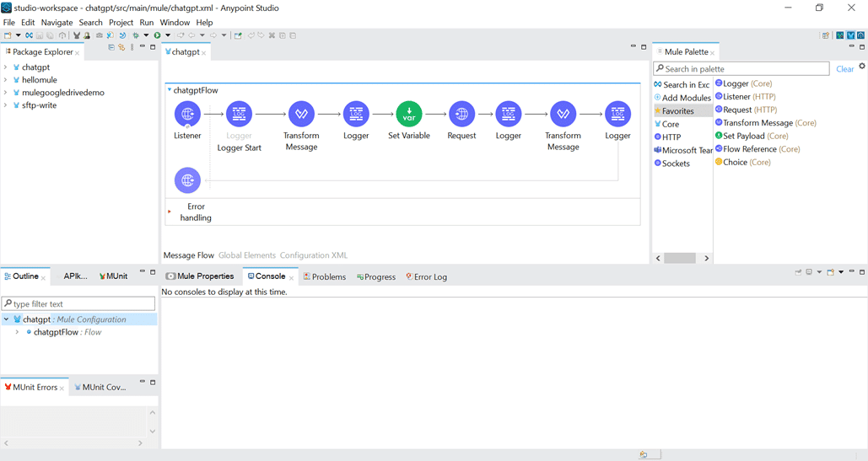This screenshot has height=461, width=868.
Task: Select the HTTP Request component in flow
Action: [x=461, y=114]
